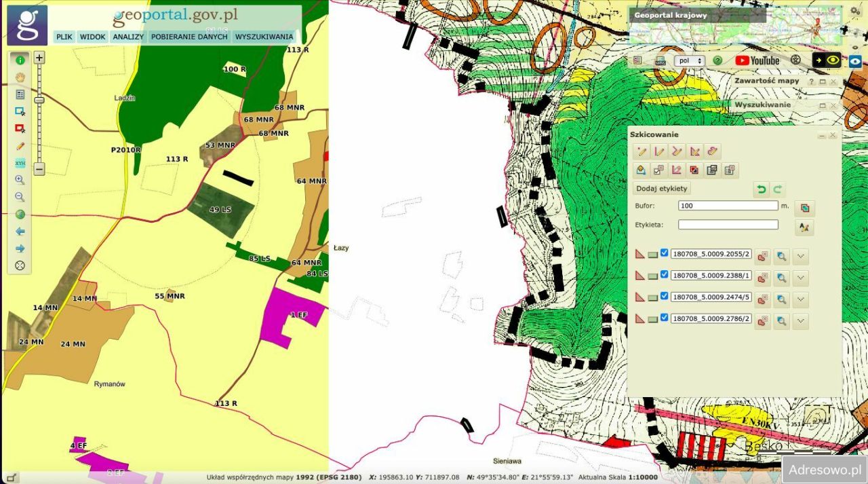Open the YouTube link

757,60
